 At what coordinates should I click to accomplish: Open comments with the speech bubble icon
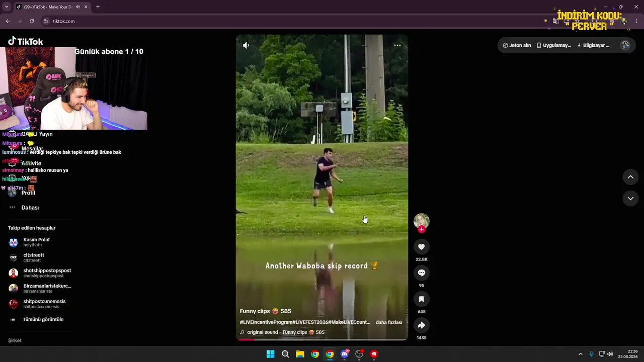coord(422,273)
